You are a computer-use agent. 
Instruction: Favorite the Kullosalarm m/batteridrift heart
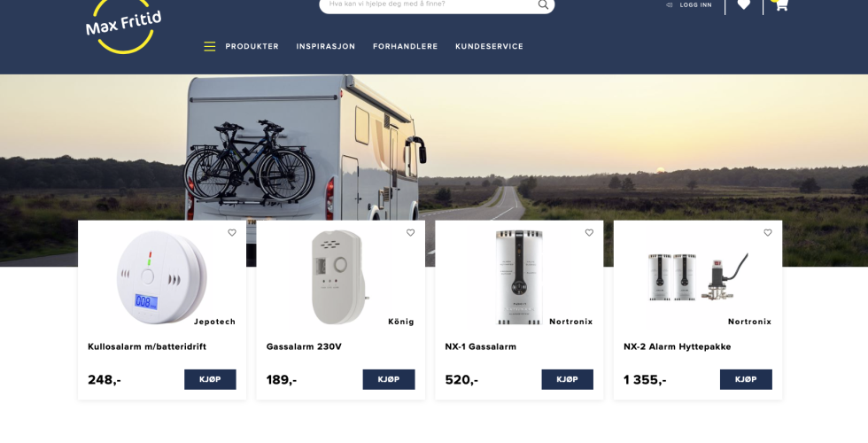tap(232, 232)
